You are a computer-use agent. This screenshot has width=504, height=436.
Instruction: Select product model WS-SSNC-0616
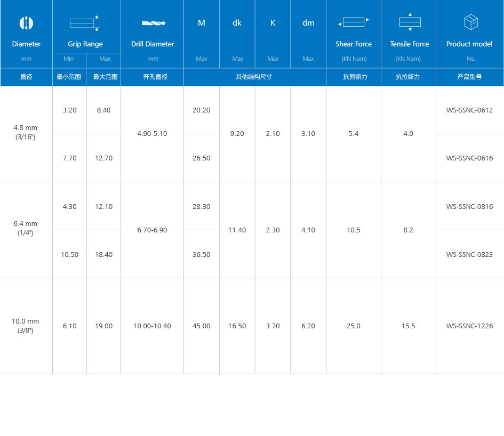[x=469, y=158]
